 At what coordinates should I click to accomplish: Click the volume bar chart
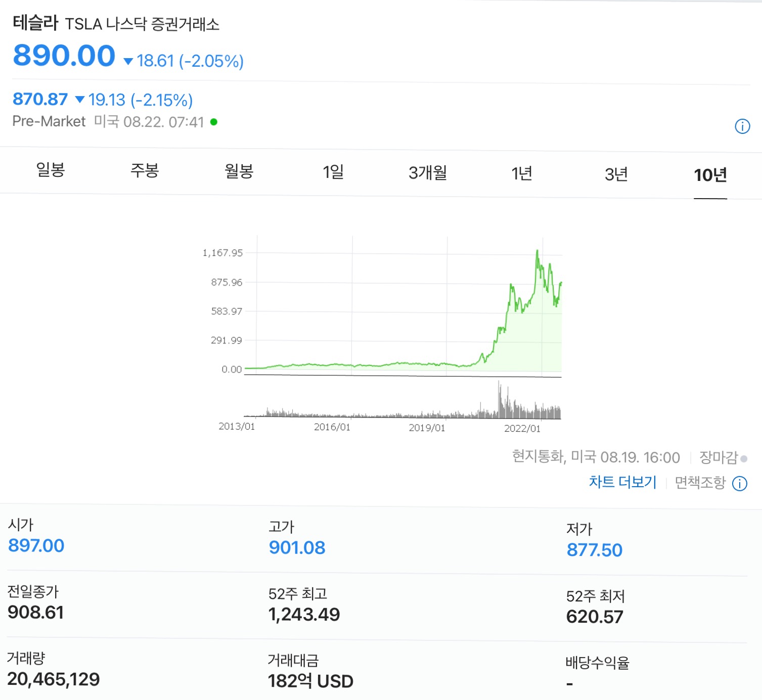coord(402,400)
